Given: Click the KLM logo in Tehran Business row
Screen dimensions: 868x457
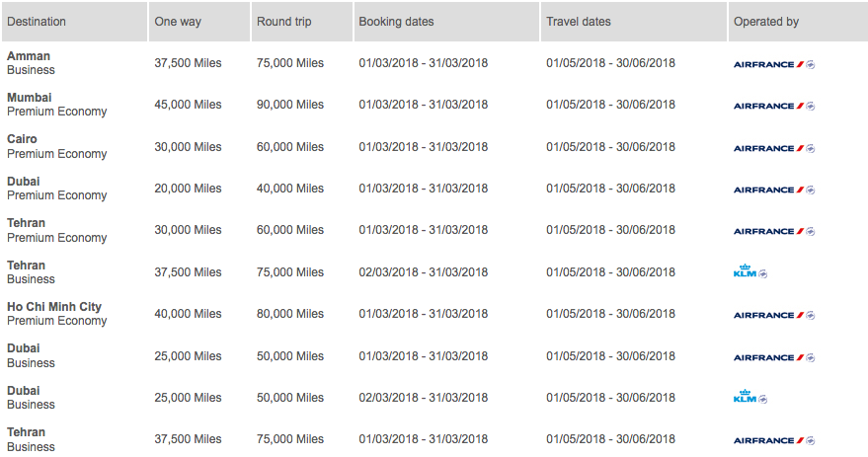Looking at the screenshot, I should [750, 272].
